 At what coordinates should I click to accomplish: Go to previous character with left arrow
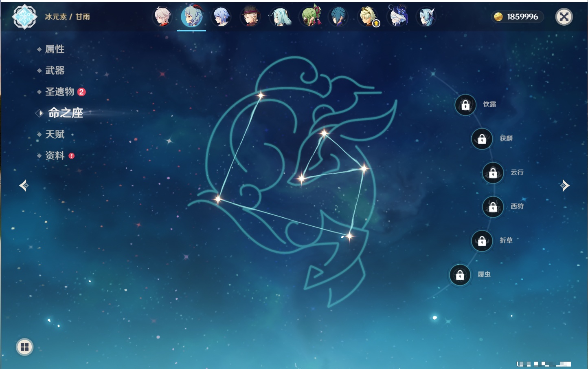pyautogui.click(x=24, y=186)
